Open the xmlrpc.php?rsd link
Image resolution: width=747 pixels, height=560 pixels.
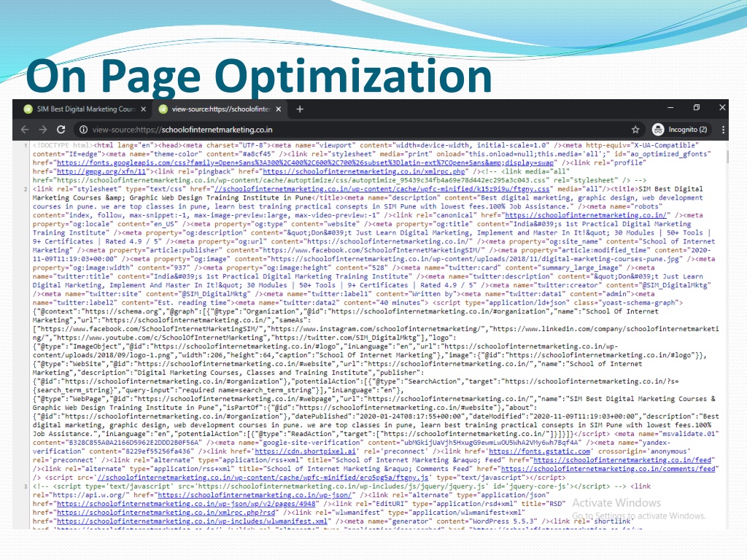pos(166,513)
